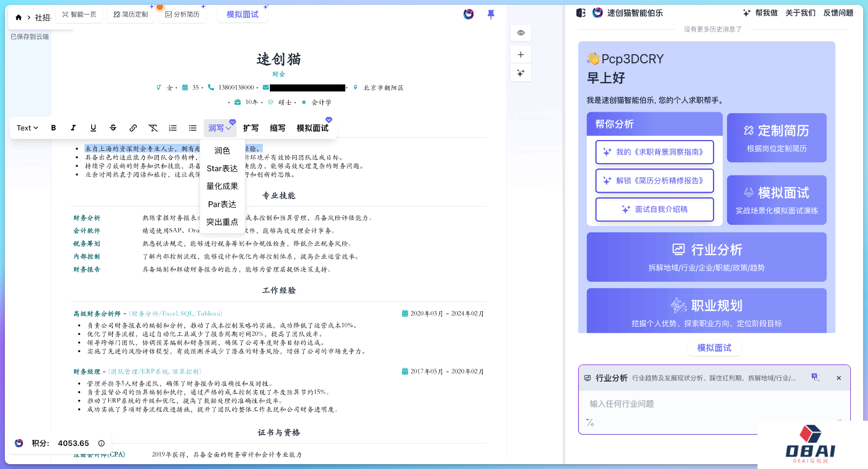
Task: Click the 定制简历 card
Action: pyautogui.click(x=776, y=138)
